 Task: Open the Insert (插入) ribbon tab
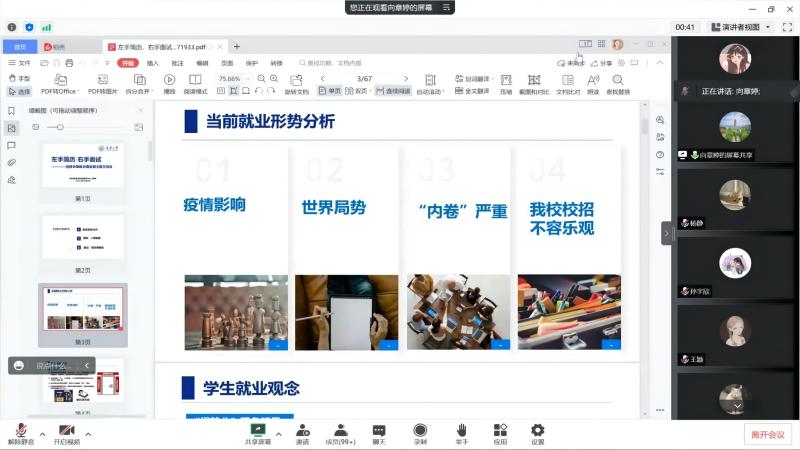pos(153,63)
